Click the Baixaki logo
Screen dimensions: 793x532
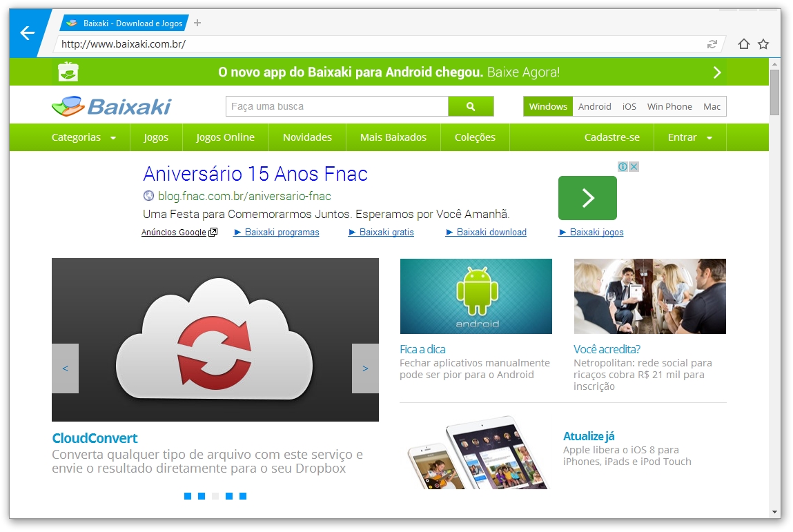(x=112, y=106)
